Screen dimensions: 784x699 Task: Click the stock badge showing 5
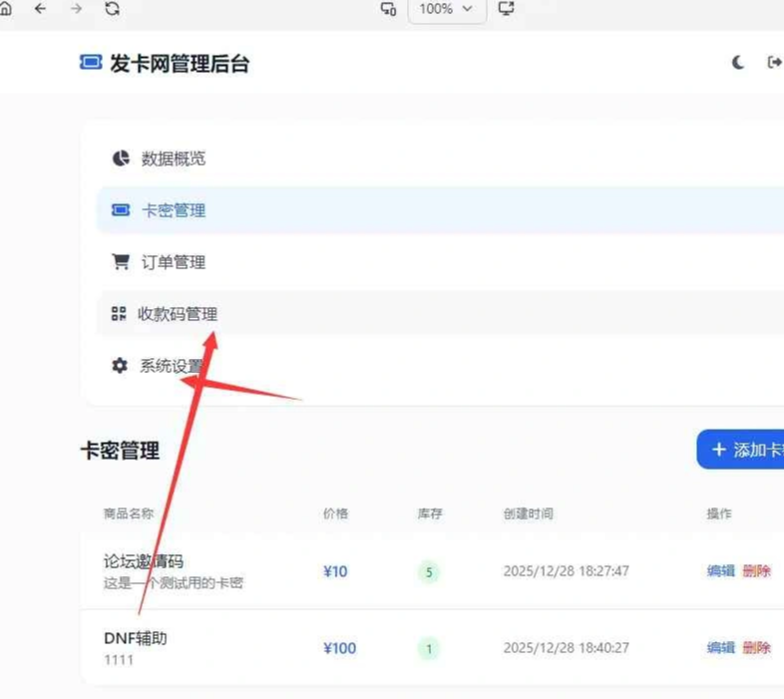click(x=429, y=572)
